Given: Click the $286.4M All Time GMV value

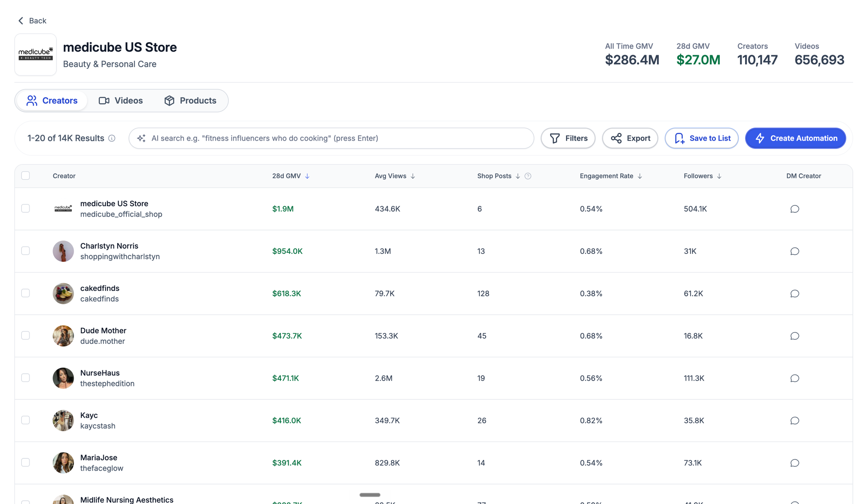Looking at the screenshot, I should tap(632, 60).
